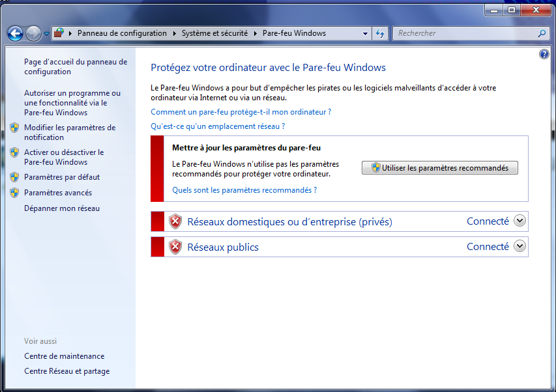
Task: Click Mettre à jour les paramètres du pare-feu
Action: tap(246, 148)
